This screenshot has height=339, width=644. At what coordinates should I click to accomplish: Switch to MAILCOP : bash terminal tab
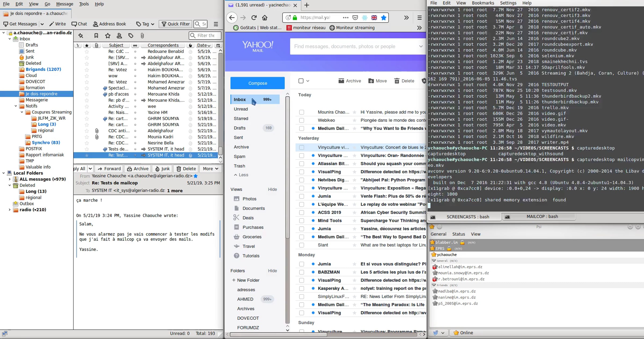[539, 217]
